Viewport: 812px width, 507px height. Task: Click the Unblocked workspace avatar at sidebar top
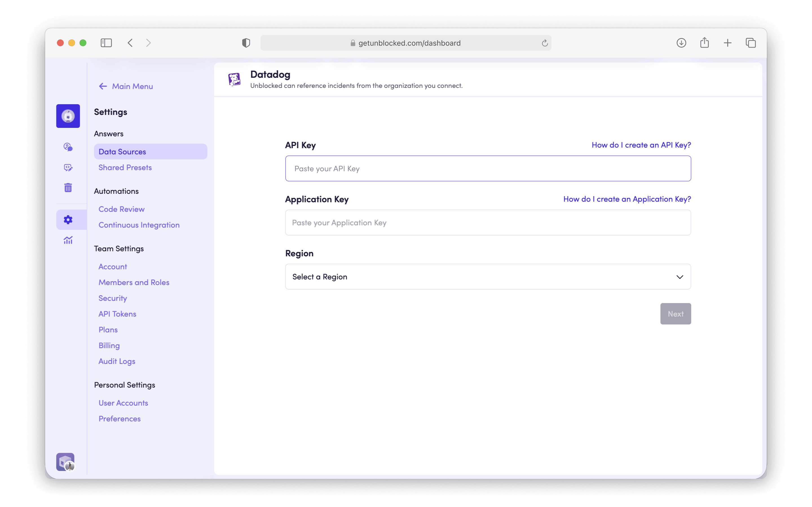point(68,116)
